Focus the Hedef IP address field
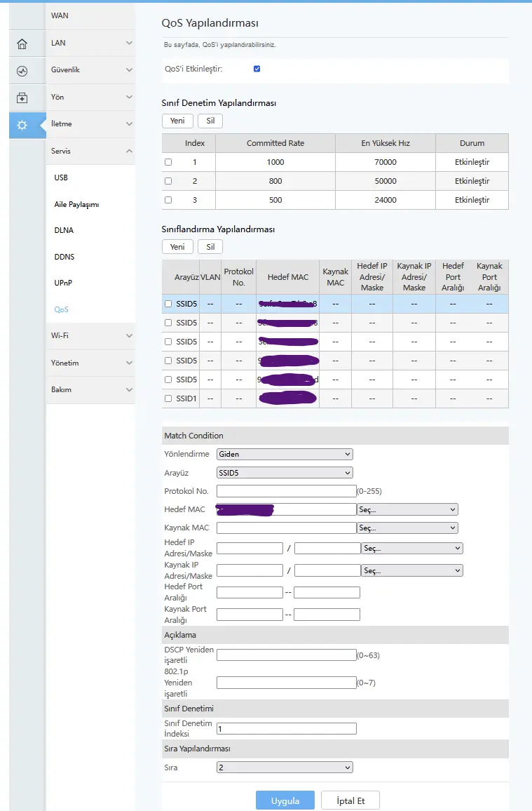The width and height of the screenshot is (532, 811). point(250,548)
